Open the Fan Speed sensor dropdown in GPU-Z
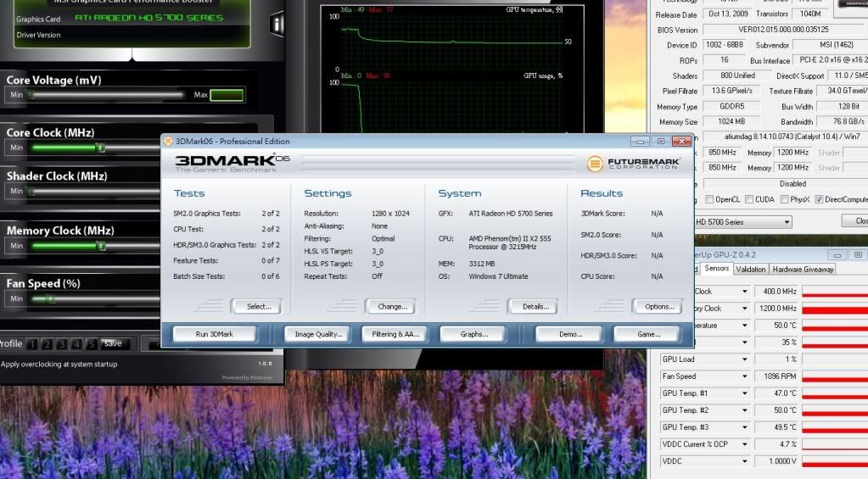 [745, 376]
